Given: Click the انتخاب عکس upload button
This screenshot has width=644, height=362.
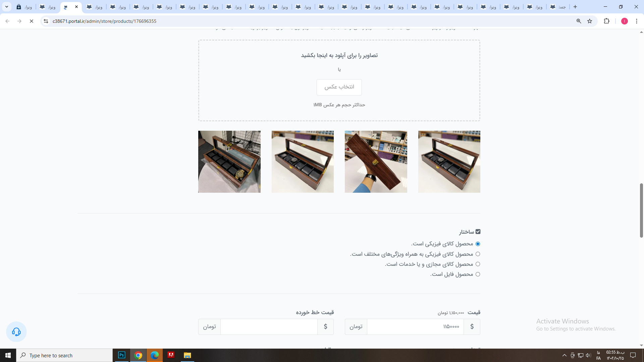Looking at the screenshot, I should click(x=339, y=87).
